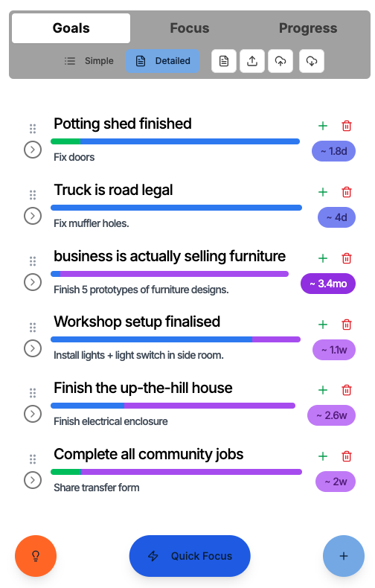Select the Detailed view mode
The image size is (375, 588).
[163, 61]
